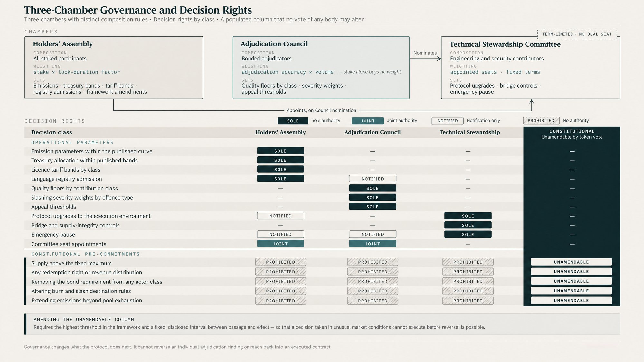644x362 pixels.
Task: Select the Holders' Assembly column header
Action: coord(280,132)
